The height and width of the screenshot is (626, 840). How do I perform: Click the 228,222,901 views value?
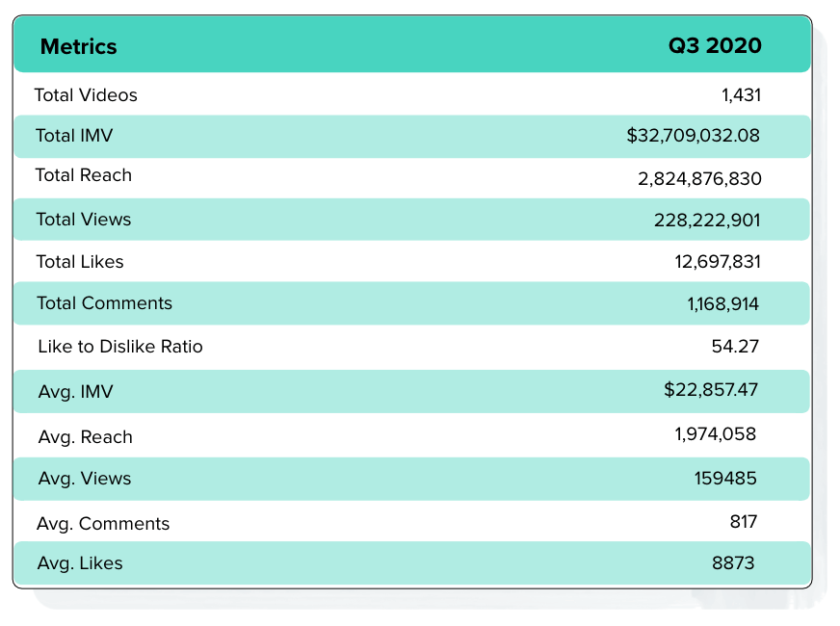707,220
